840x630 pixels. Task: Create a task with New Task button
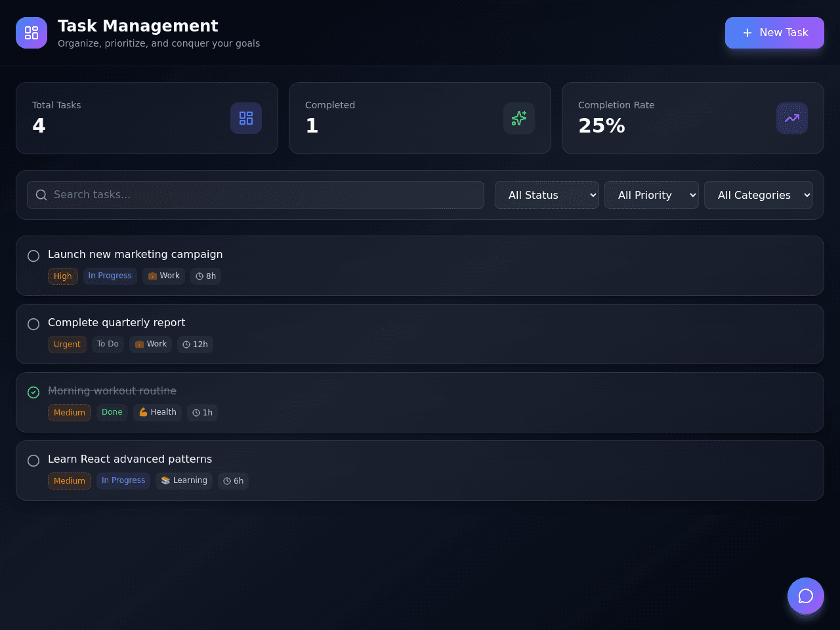(x=774, y=33)
